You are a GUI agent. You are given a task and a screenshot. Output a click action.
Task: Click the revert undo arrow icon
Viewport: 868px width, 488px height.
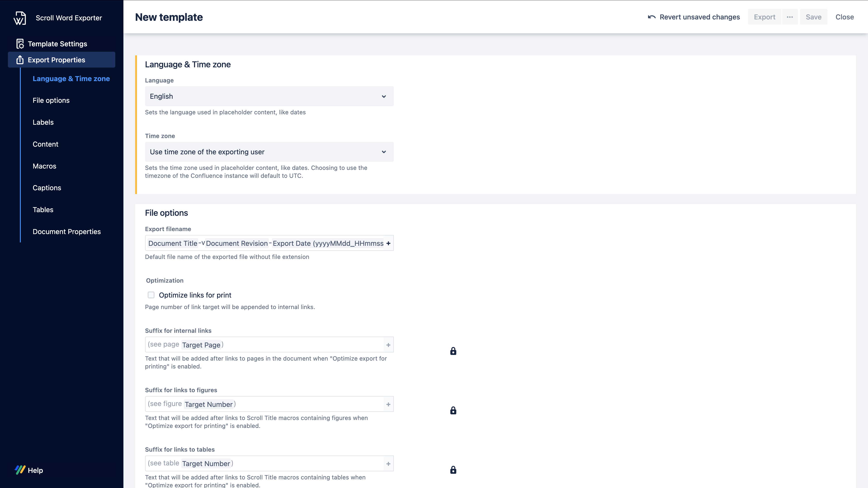pos(651,17)
